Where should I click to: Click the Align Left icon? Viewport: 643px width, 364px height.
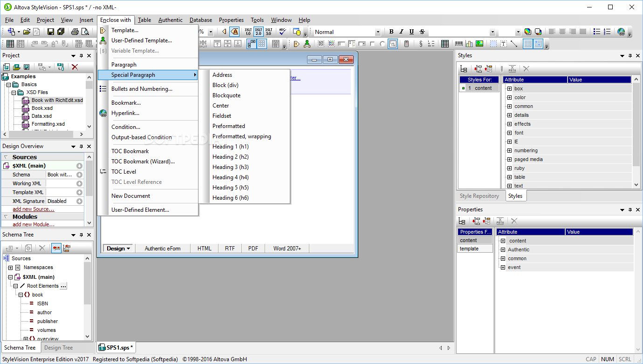(552, 32)
